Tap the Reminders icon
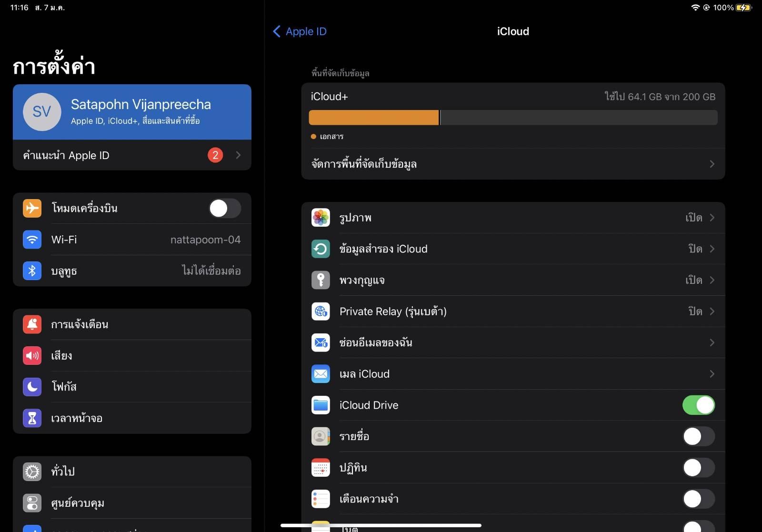Viewport: 762px width, 532px height. click(x=321, y=499)
